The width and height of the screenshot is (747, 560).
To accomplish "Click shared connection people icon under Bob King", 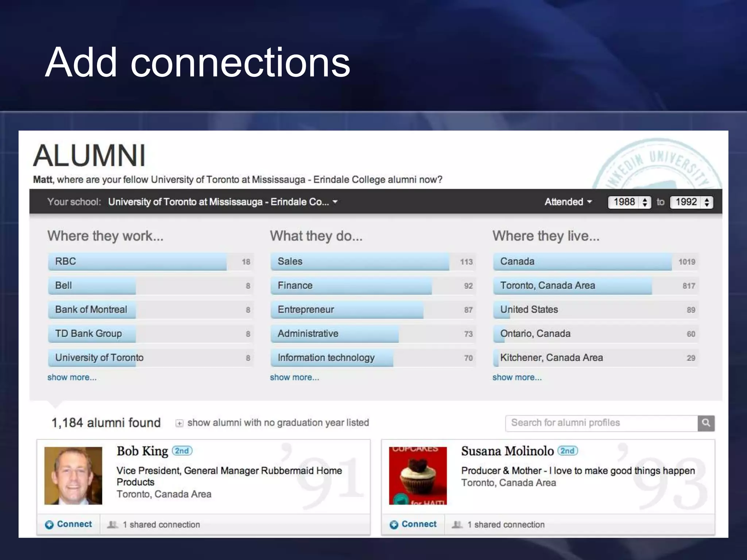I will click(x=113, y=525).
